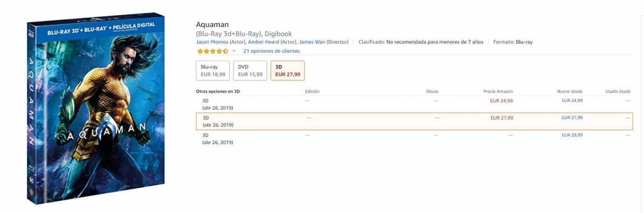Select the Blu-ray EUR 18,99 format
The height and width of the screenshot is (213, 644).
pyautogui.click(x=213, y=70)
